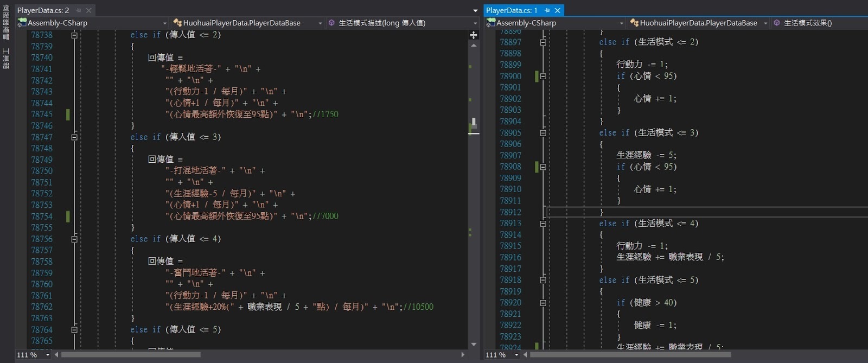Pin the PlayerData.cs: 2 tab

tap(79, 10)
